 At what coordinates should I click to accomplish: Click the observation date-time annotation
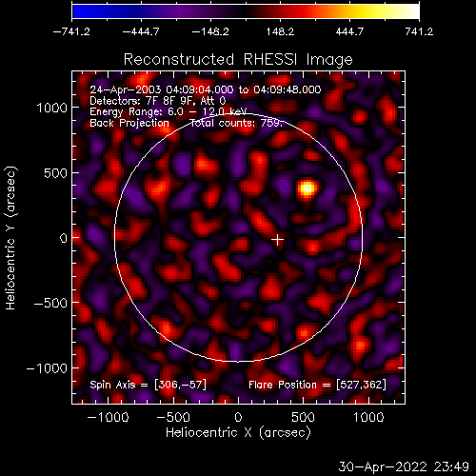[206, 89]
